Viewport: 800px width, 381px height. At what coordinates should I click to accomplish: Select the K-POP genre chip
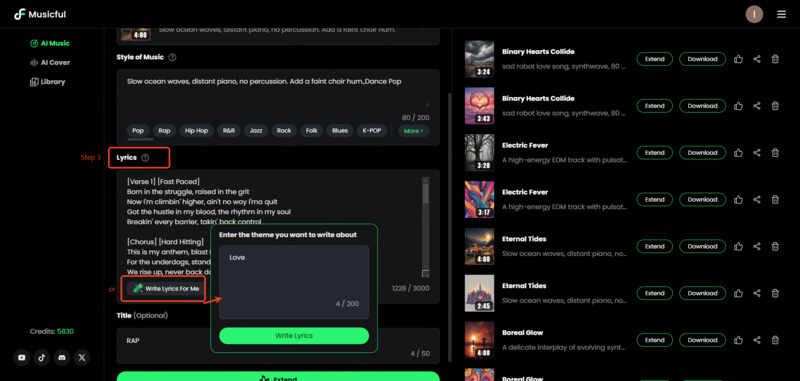point(371,131)
